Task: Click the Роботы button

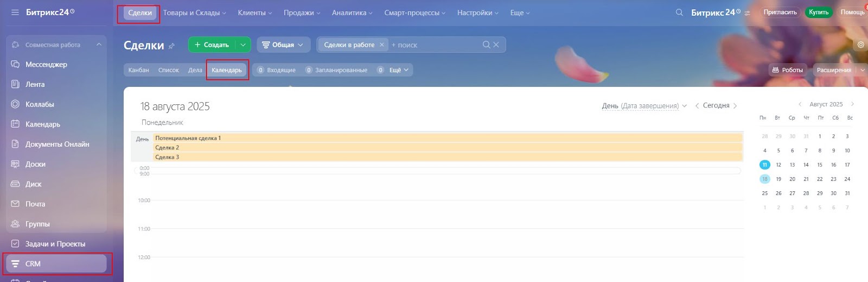Action: [x=787, y=70]
